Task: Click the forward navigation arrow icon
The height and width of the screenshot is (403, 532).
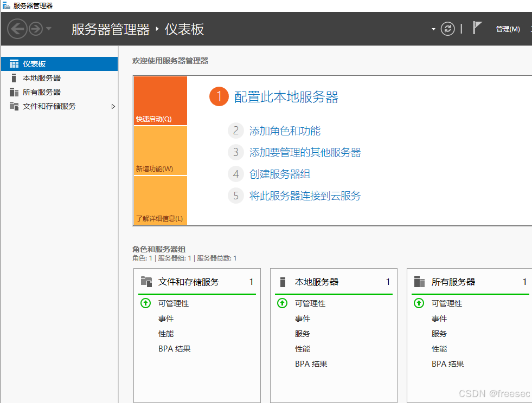Action: coord(36,29)
